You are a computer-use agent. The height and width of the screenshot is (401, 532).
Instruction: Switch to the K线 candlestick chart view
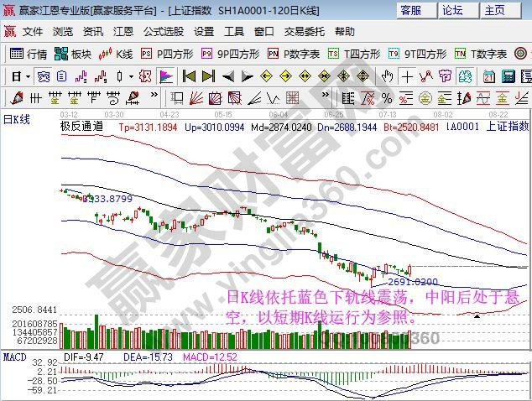click(x=115, y=54)
